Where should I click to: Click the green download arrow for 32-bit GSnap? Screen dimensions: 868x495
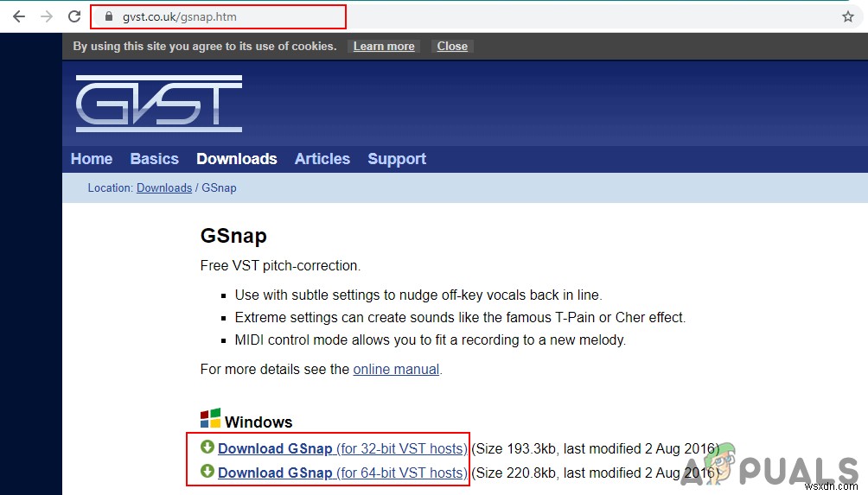[x=207, y=447]
